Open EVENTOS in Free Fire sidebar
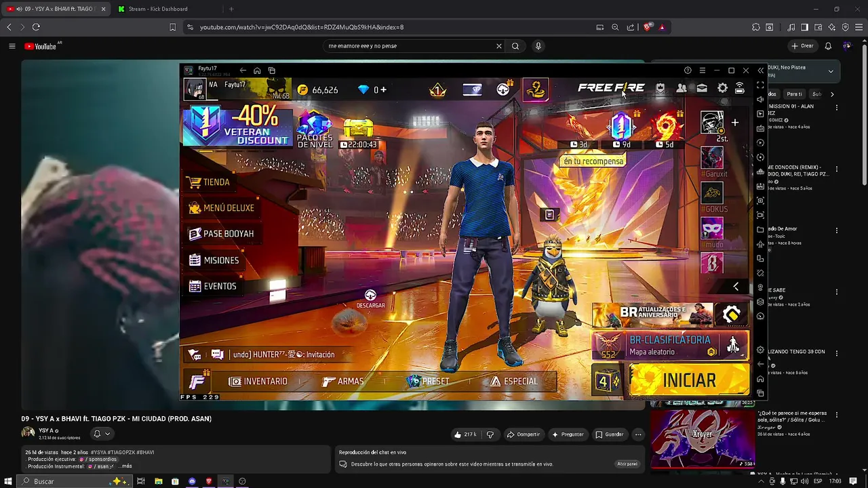 tap(212, 286)
